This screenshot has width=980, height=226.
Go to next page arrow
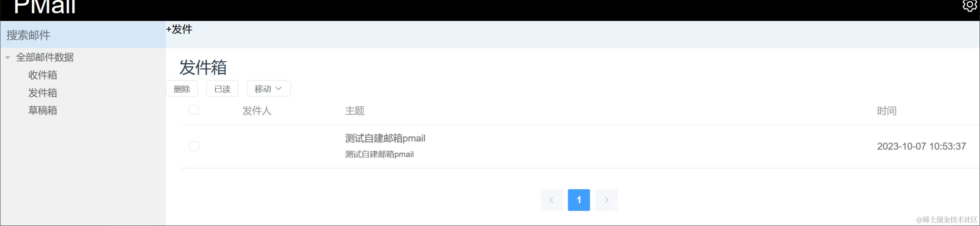[606, 200]
